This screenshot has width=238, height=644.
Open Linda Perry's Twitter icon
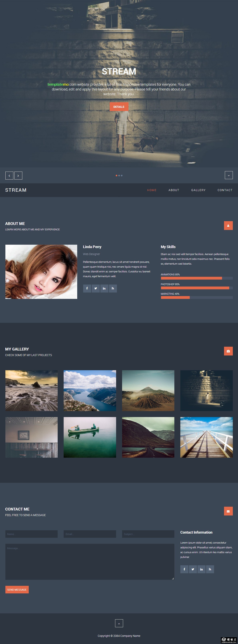(x=96, y=289)
